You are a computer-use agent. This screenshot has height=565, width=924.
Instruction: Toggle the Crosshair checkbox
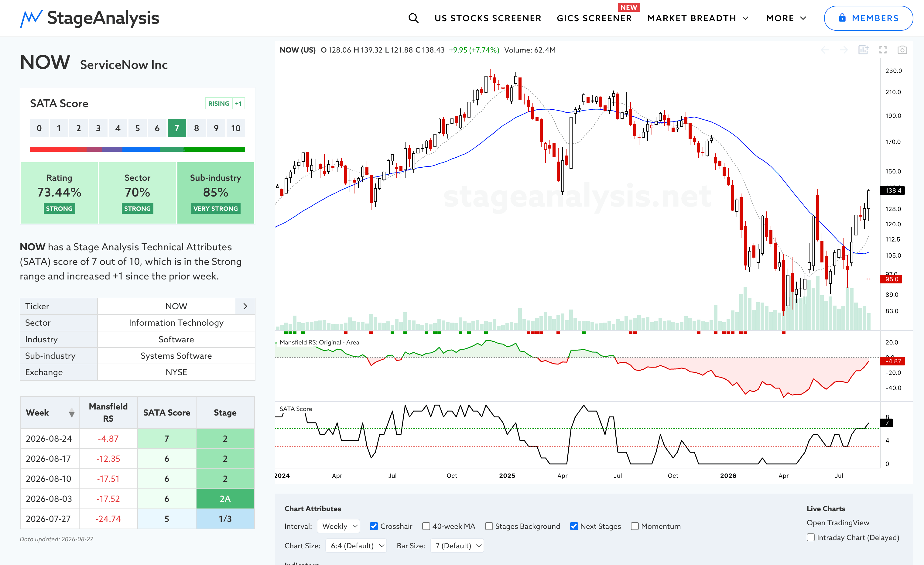point(374,526)
